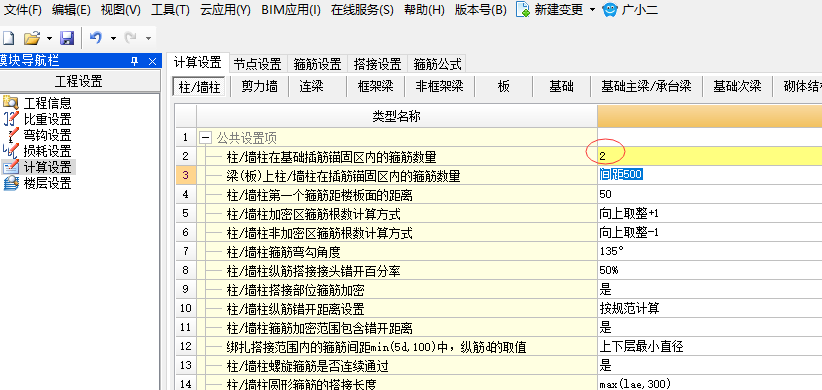Open the 云应用(Y) menu
The height and width of the screenshot is (390, 822).
coord(225,9)
